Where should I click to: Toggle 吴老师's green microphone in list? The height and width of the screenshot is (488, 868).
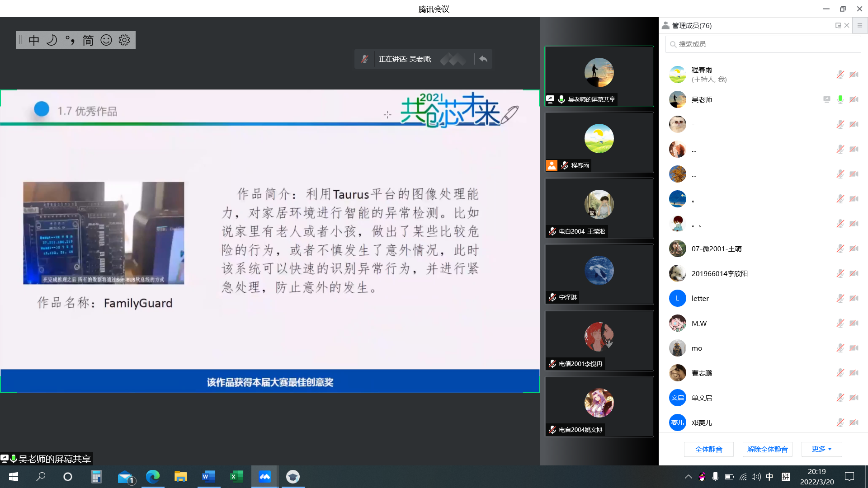pos(840,99)
